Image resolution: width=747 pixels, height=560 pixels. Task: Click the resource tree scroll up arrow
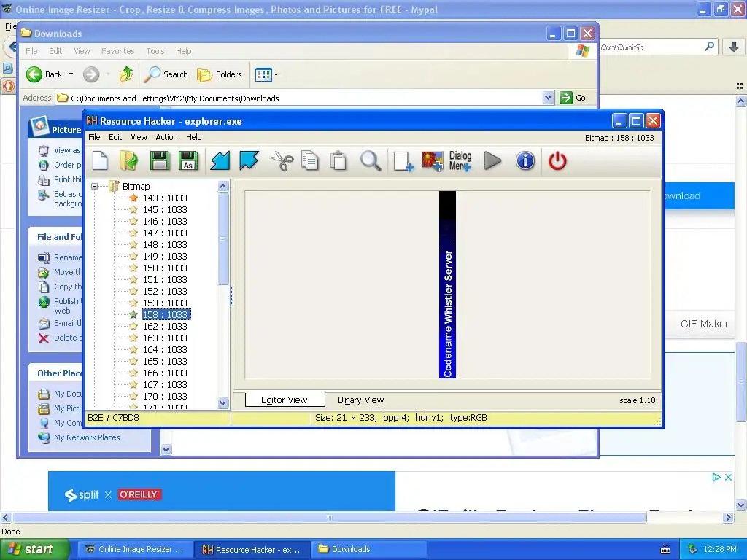[222, 186]
